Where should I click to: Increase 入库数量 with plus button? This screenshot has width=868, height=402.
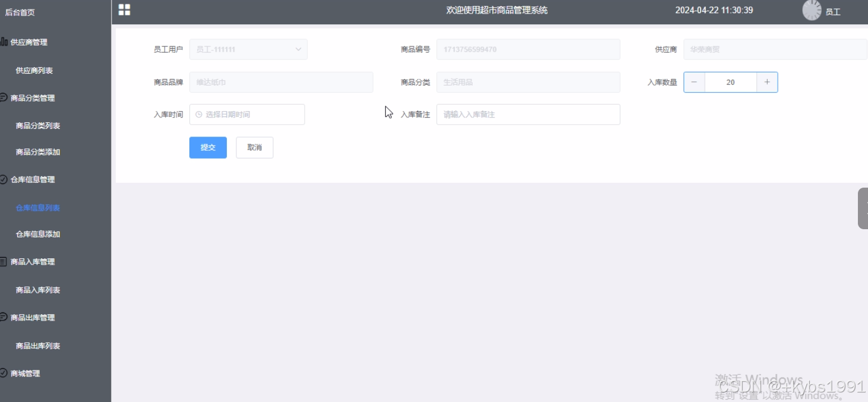pos(767,82)
